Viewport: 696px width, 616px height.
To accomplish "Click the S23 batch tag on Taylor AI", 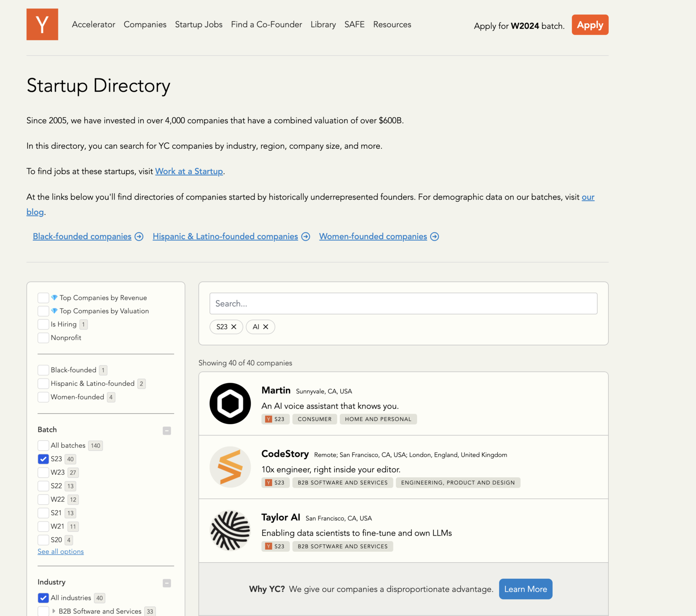I will click(275, 546).
